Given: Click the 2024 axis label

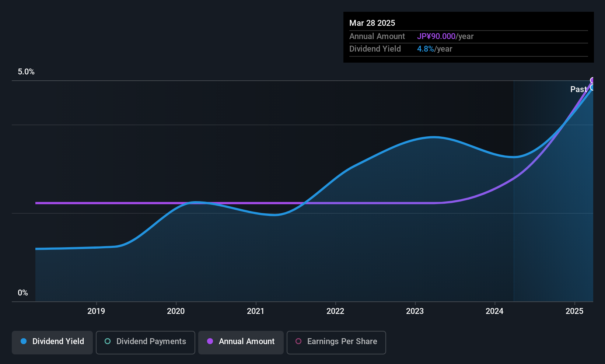Looking at the screenshot, I should tap(494, 311).
